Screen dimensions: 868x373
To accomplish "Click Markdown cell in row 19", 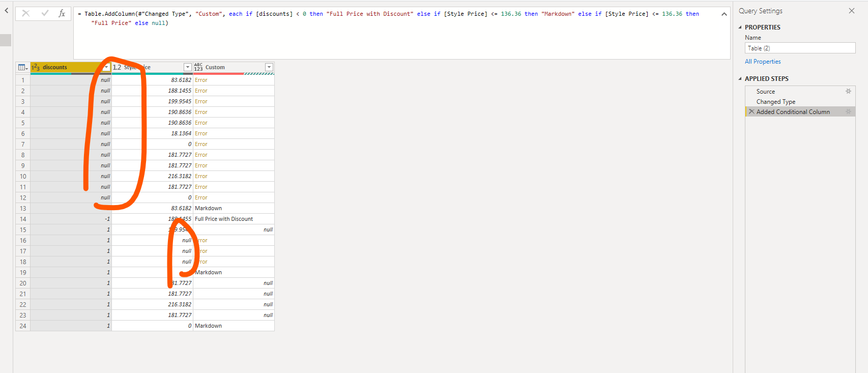I will [x=234, y=272].
